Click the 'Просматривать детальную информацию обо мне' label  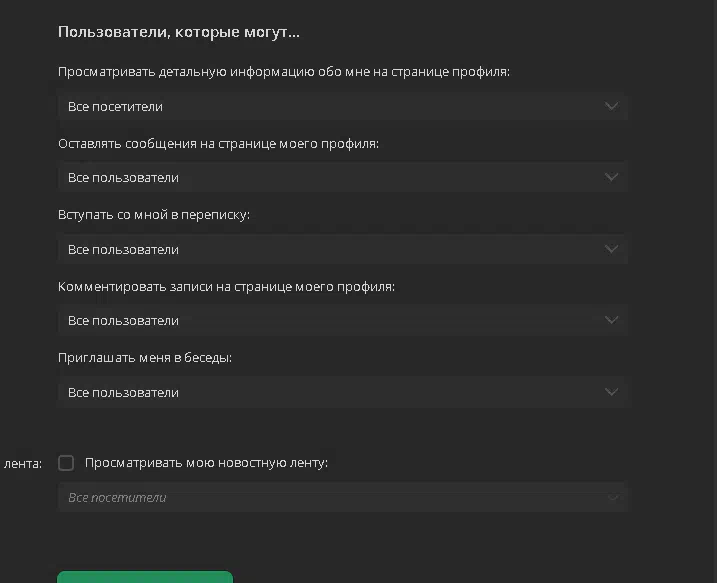point(284,72)
